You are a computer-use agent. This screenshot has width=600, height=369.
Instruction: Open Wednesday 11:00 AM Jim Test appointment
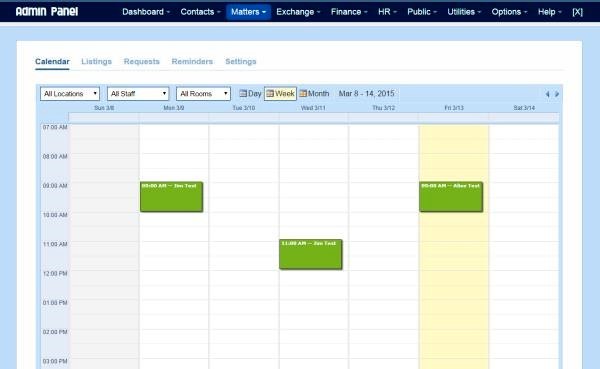pos(311,255)
